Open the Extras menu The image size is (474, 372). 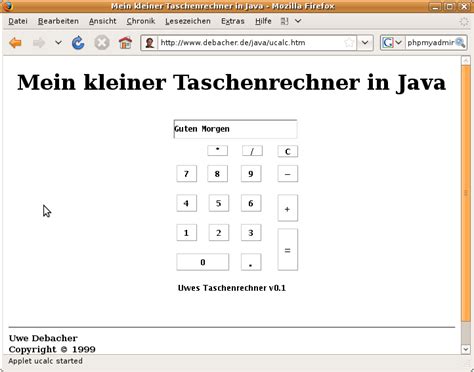[233, 21]
